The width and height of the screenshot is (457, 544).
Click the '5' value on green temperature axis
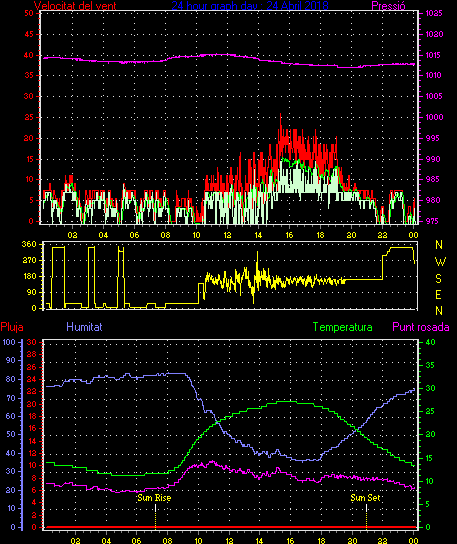click(428, 504)
